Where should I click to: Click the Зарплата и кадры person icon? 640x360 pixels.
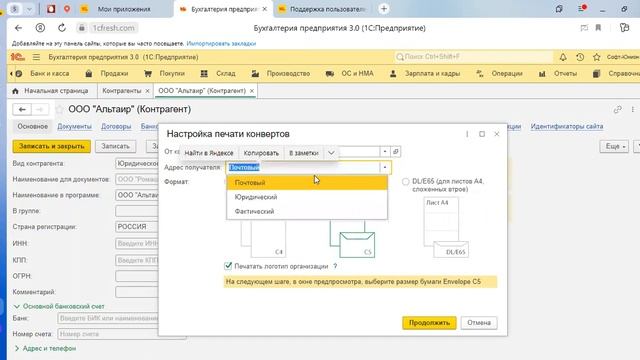(x=393, y=73)
